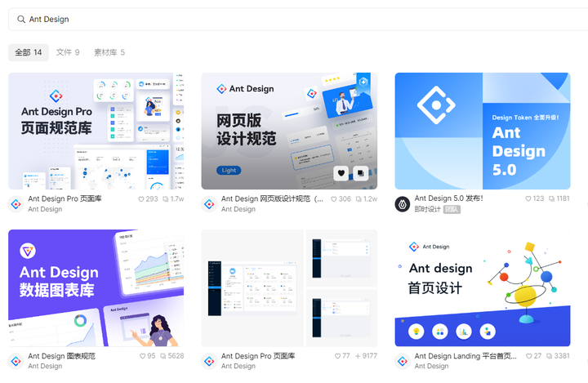Click Ant Design avatar beside first-row Ant Design Pro 页面库
Screen dimensions: 588x383
pos(16,204)
